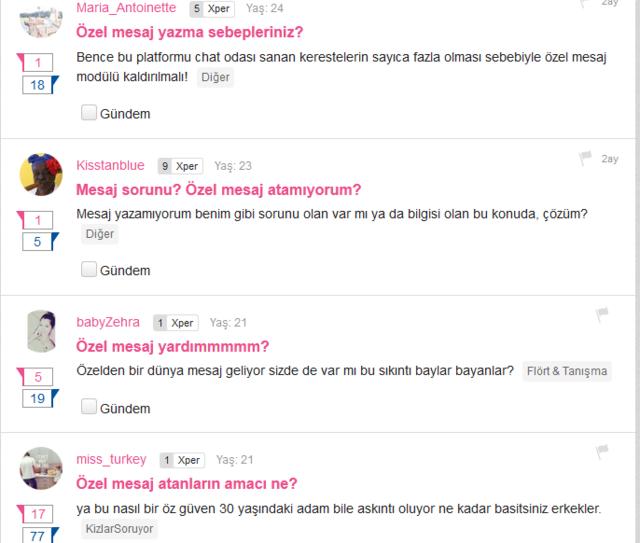Click Xper level 9 badge of Kisstanblue

click(180, 166)
